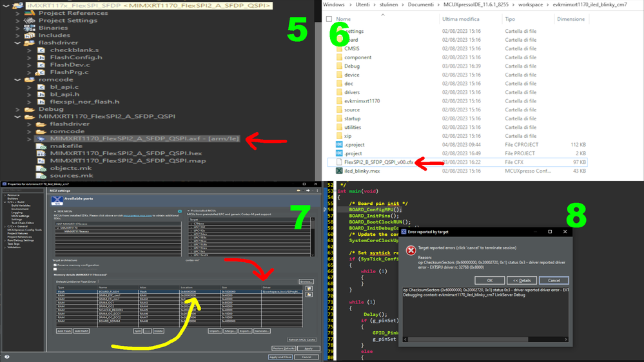Collapse the SDK MCUs section
Image resolution: width=644 pixels, height=362 pixels.
pyautogui.click(x=55, y=211)
